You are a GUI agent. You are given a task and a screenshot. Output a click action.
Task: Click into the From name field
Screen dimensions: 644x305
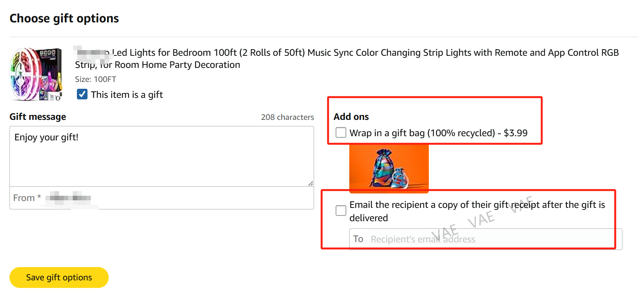[x=162, y=198]
